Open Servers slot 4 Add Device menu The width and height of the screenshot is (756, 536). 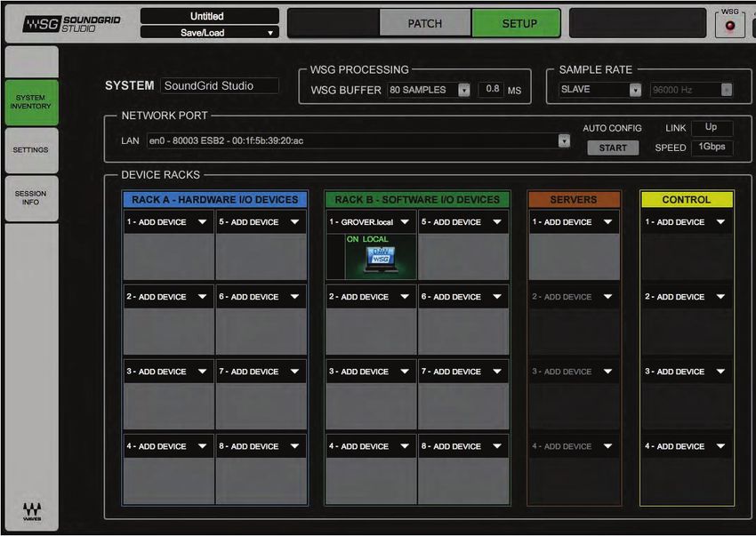point(575,446)
